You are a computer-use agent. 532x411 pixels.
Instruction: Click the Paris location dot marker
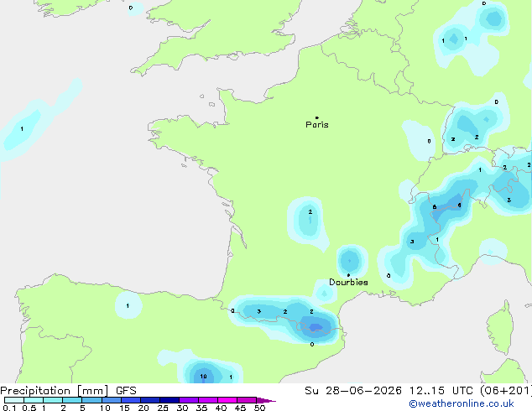click(x=317, y=117)
